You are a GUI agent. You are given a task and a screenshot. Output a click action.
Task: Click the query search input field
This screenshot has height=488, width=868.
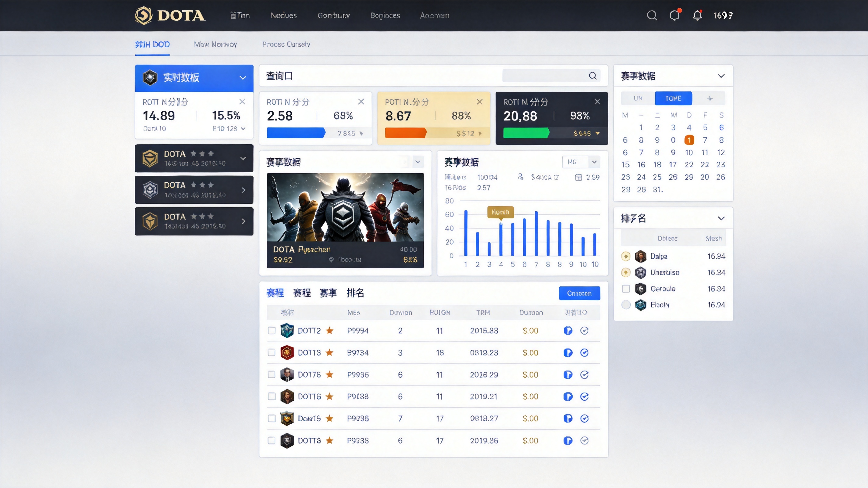(551, 76)
